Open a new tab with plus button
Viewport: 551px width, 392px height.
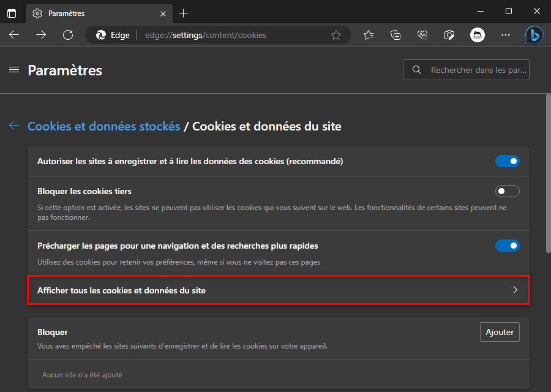pos(184,13)
